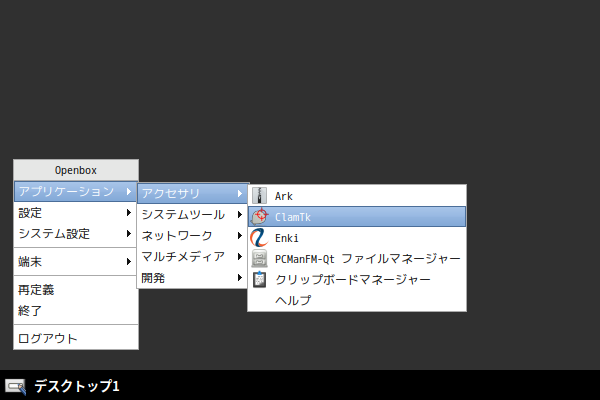The width and height of the screenshot is (600, 400).
Task: Launch クリップボードマネージャー
Action: coord(357,279)
